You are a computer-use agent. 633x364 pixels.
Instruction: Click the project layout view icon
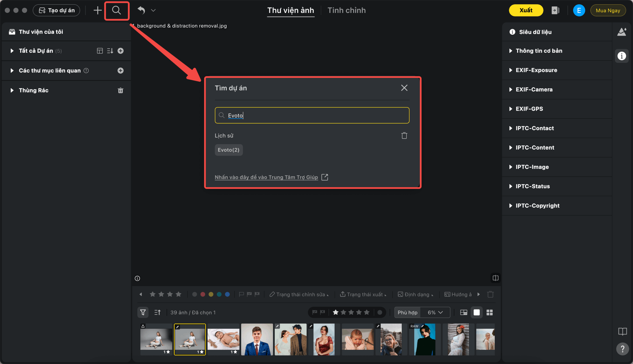100,51
